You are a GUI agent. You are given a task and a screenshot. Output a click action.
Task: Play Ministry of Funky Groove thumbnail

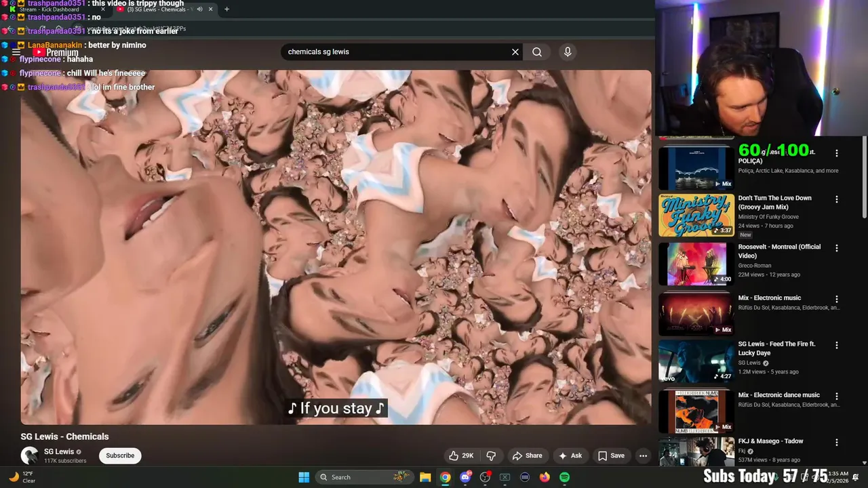click(696, 215)
